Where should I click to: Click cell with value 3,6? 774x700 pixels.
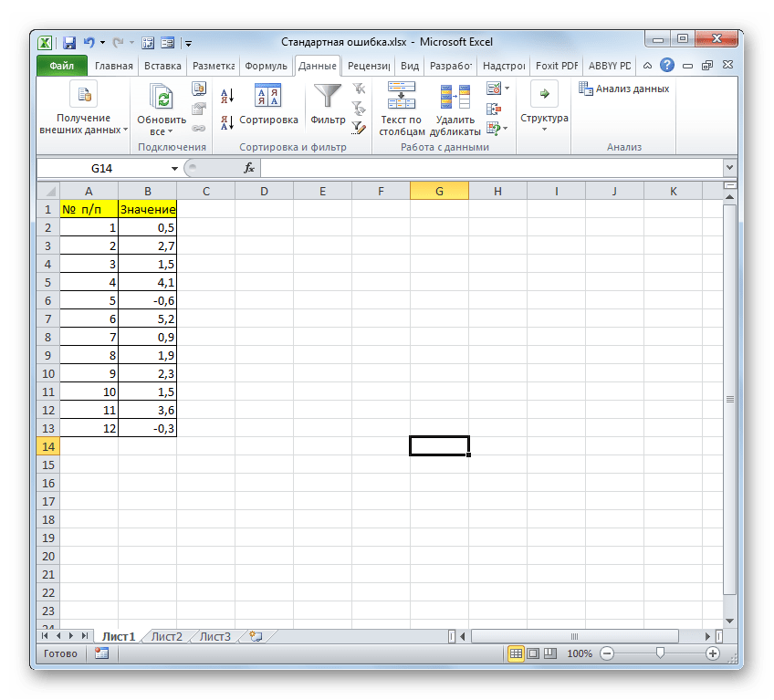[148, 410]
